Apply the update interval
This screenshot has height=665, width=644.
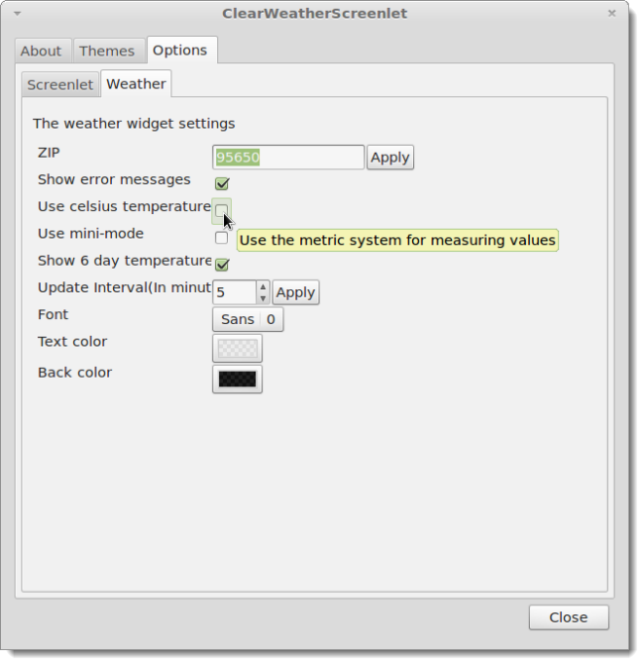point(295,292)
